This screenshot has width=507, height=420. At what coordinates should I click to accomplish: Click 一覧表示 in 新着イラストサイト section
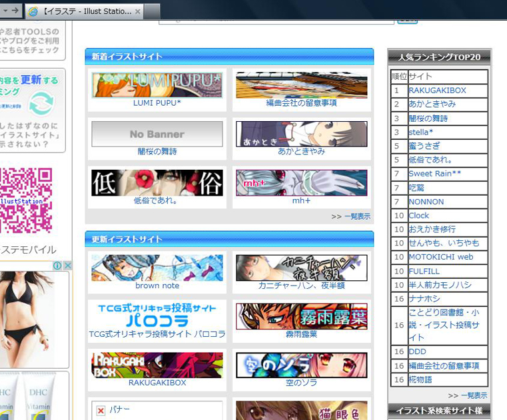tap(357, 216)
